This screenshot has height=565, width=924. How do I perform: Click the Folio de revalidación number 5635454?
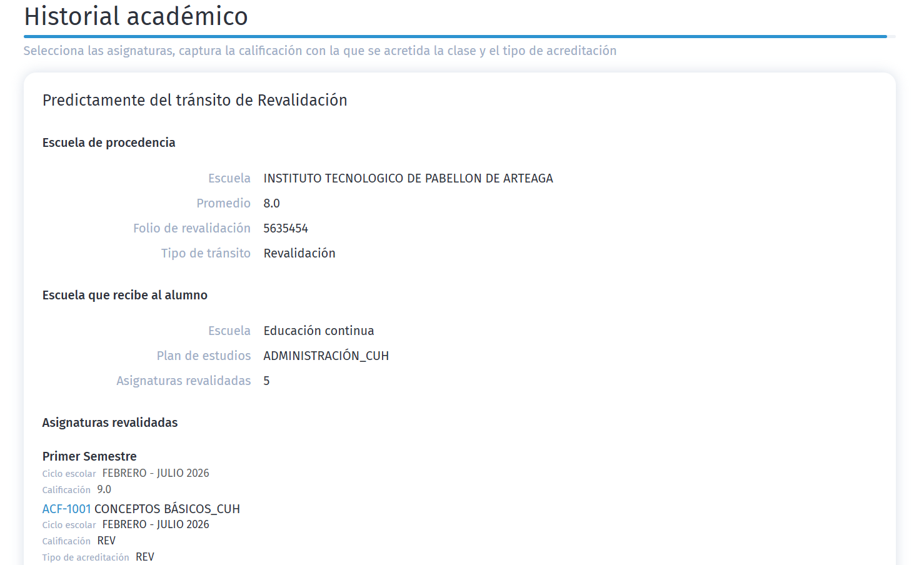286,228
